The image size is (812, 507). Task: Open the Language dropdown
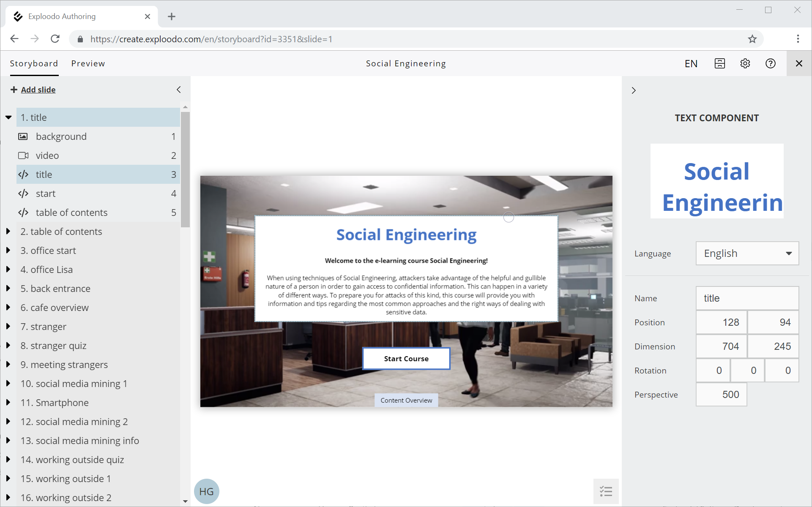pyautogui.click(x=747, y=253)
